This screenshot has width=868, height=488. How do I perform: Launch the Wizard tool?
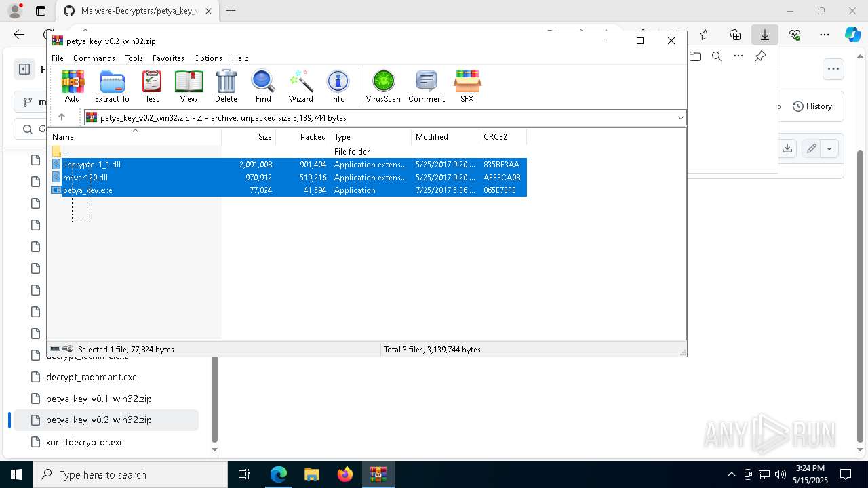coord(300,86)
